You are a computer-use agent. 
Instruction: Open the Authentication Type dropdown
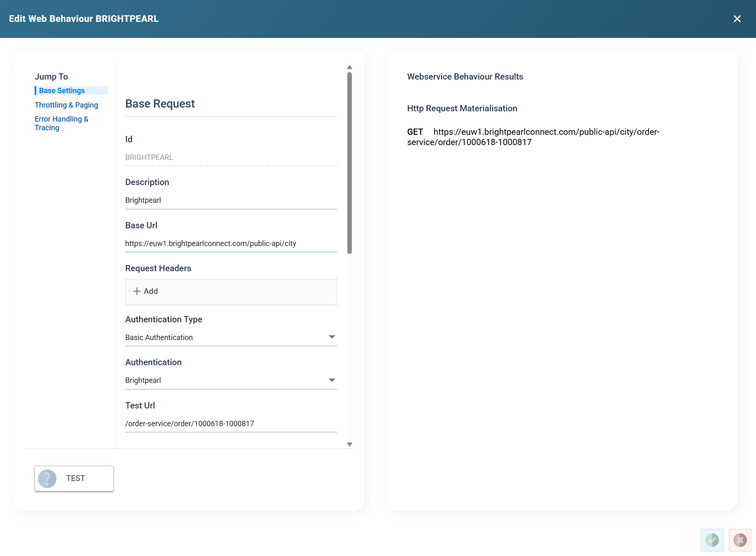tap(231, 337)
